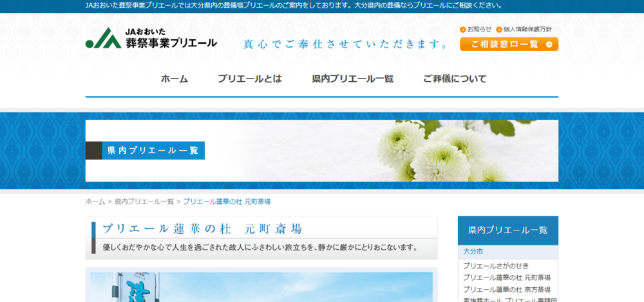Click the chrysanthemum banner image
This screenshot has width=644, height=302.
pyautogui.click(x=321, y=151)
